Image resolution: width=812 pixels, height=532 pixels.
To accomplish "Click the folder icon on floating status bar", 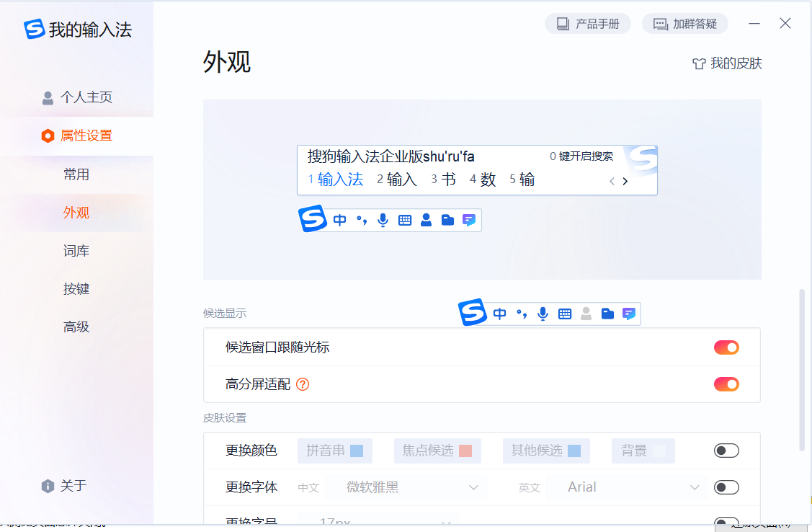I will tap(607, 314).
